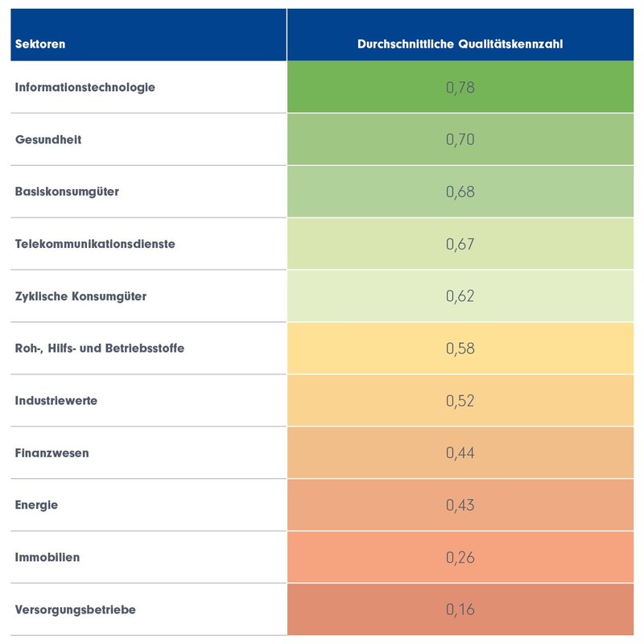The width and height of the screenshot is (644, 644).
Task: Click the orange 0,44 value cell
Action: [460, 453]
